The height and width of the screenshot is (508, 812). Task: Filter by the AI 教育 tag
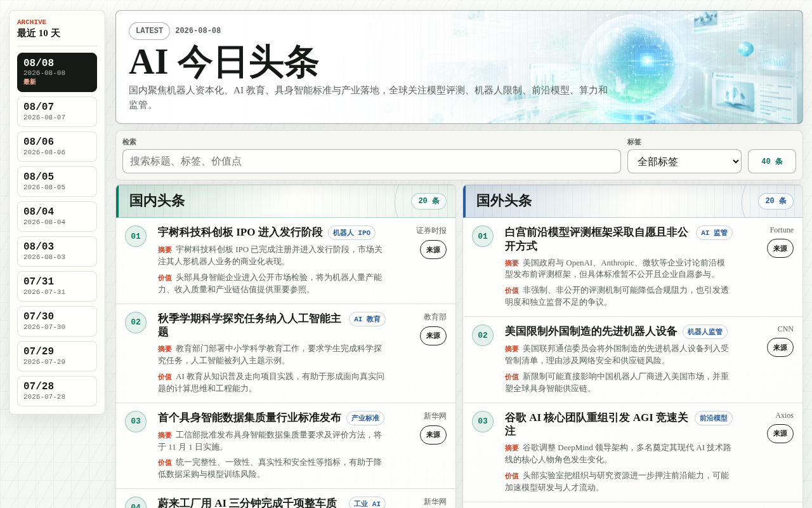pyautogui.click(x=367, y=319)
